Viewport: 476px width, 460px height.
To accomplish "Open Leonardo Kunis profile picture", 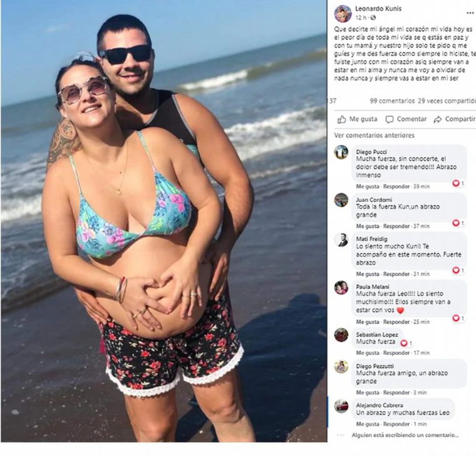I will pos(343,13).
